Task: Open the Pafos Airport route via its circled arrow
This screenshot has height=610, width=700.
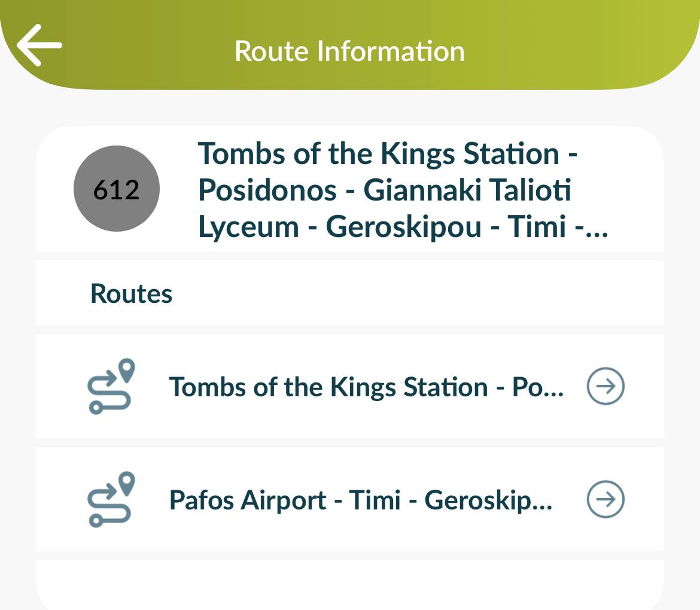Action: click(605, 499)
